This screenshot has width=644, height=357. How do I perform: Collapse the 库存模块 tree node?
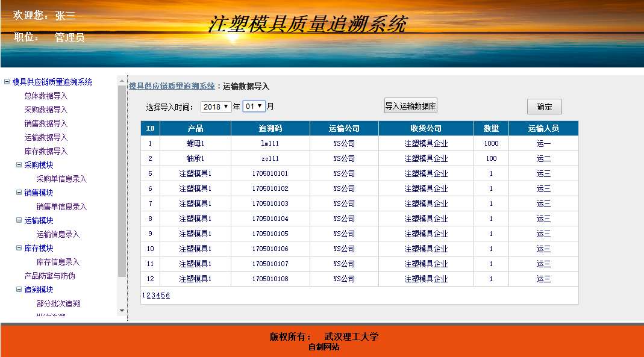19,248
